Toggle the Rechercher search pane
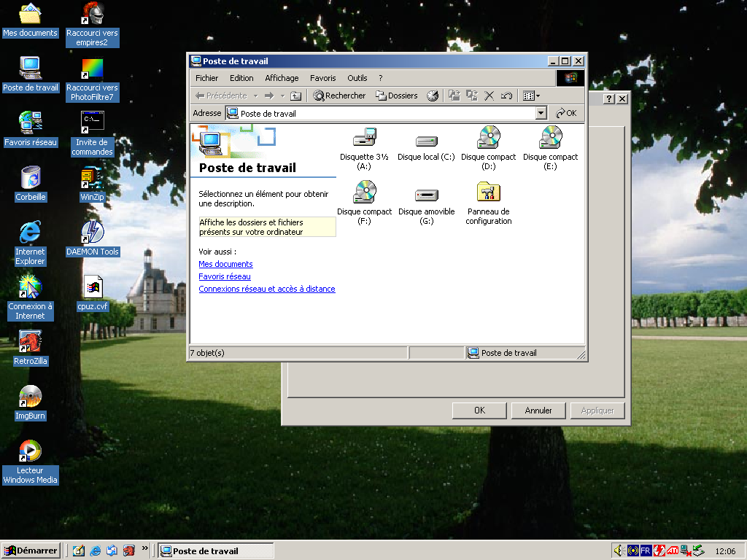This screenshot has height=560, width=747. (339, 96)
